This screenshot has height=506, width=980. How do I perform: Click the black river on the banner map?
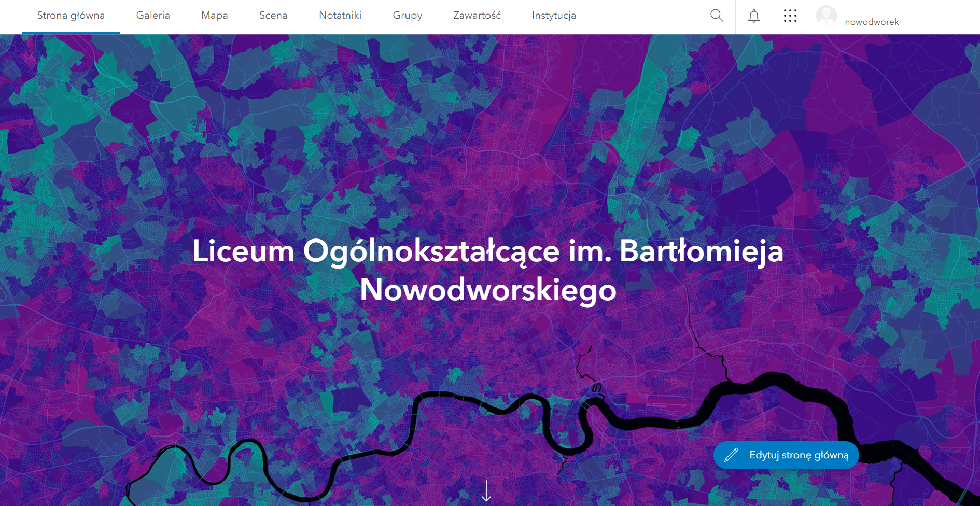click(x=648, y=423)
